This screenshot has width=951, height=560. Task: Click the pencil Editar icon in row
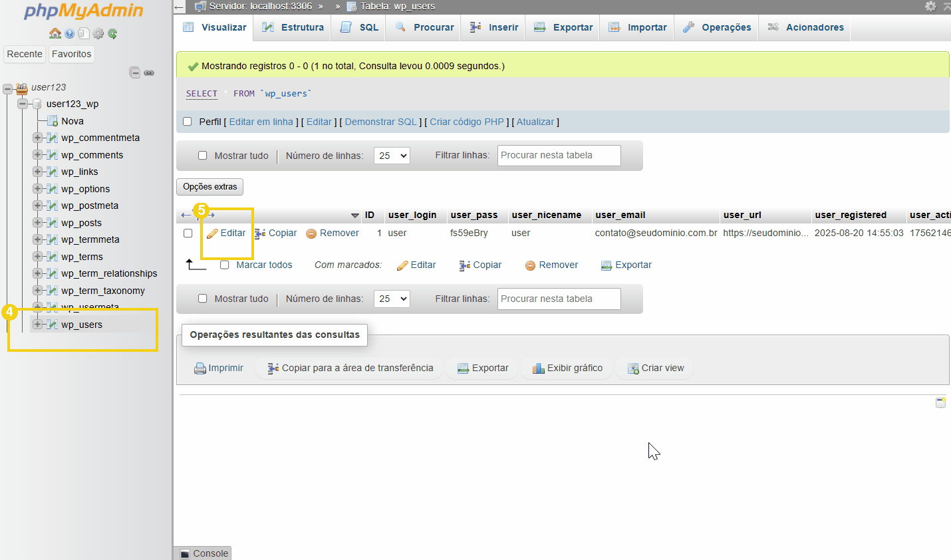click(212, 233)
